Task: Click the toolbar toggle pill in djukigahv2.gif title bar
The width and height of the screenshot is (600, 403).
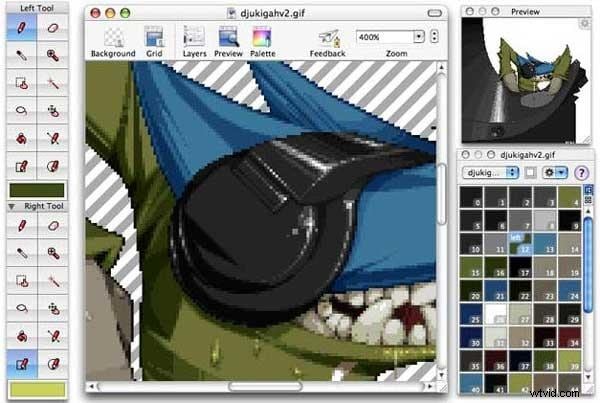Action: pyautogui.click(x=435, y=13)
